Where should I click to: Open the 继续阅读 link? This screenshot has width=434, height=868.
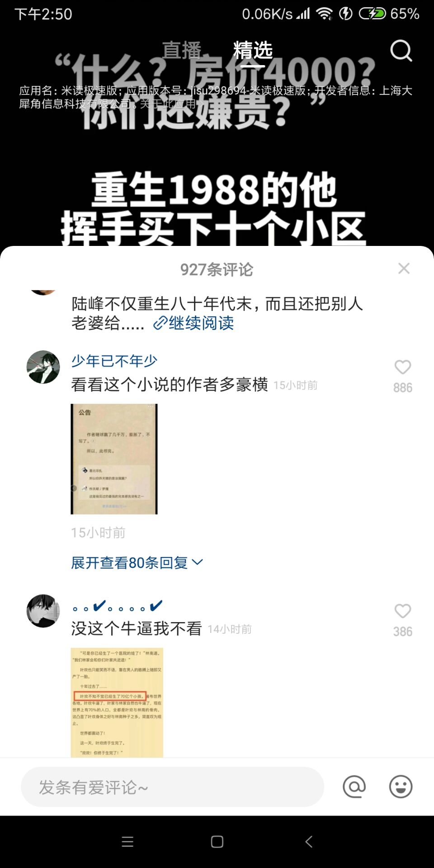point(193,323)
